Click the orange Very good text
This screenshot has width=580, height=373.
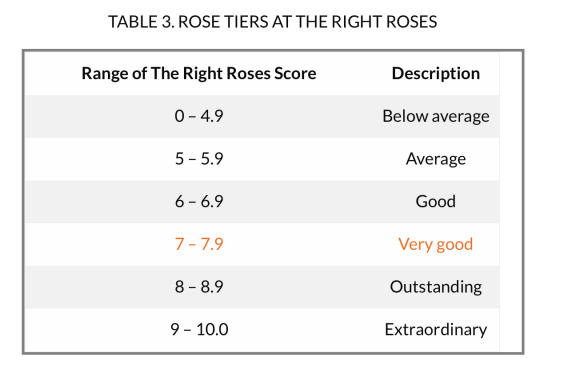coord(436,244)
